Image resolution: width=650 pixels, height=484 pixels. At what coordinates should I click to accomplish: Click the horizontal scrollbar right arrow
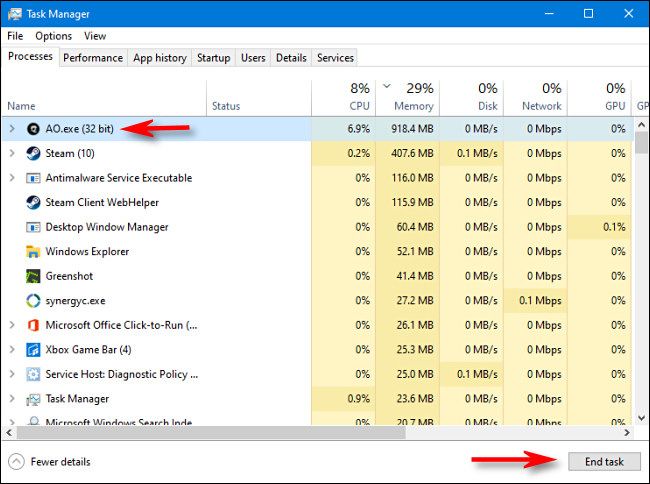pos(627,433)
